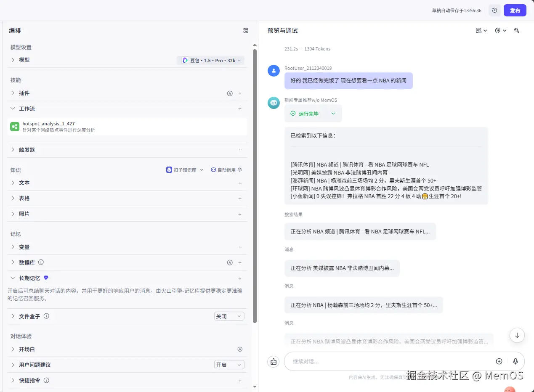Click the scrollbar down arrow in 编排 panel

(255, 386)
